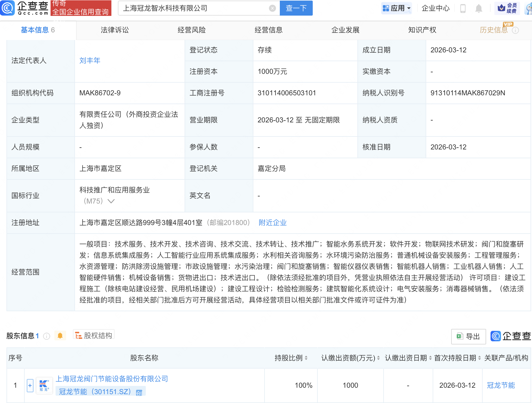532x403 pixels.
Task: Sort shareholders by 持股比例
Action: click(x=306, y=358)
